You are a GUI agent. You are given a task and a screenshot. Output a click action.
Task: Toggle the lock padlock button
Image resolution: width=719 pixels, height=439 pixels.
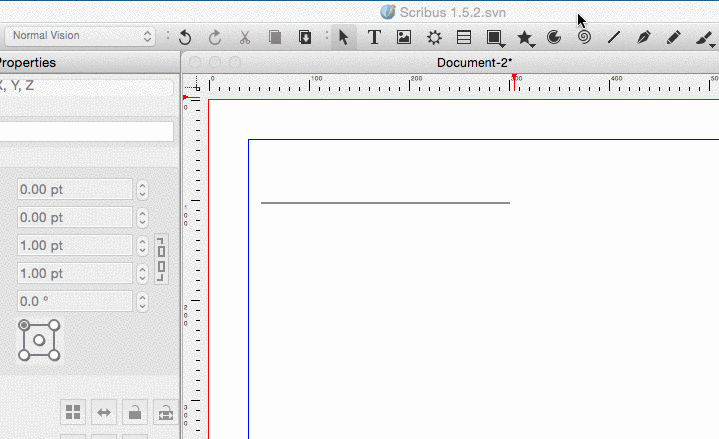134,411
